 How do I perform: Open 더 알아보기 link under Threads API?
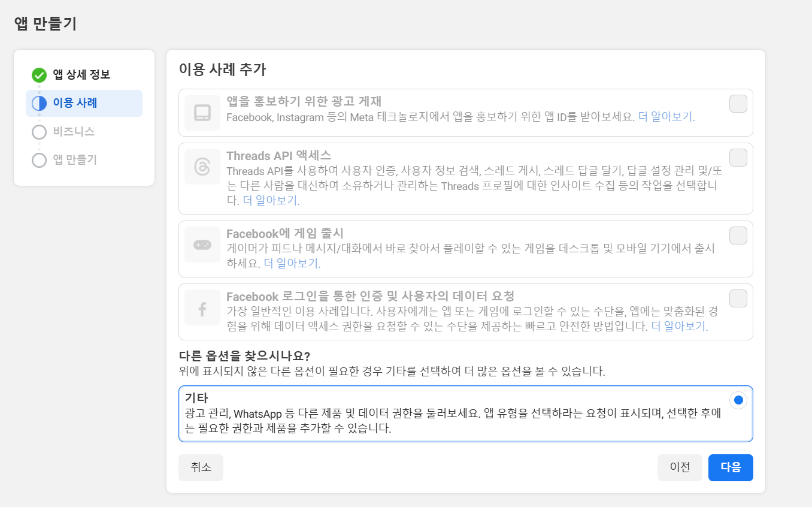point(271,201)
